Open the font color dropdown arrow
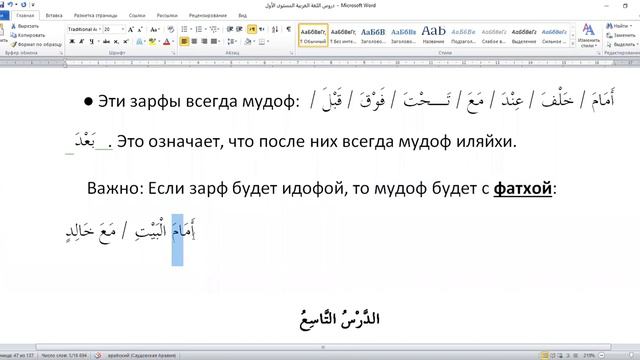Image resolution: width=640 pixels, height=360 pixels. pos(173,41)
